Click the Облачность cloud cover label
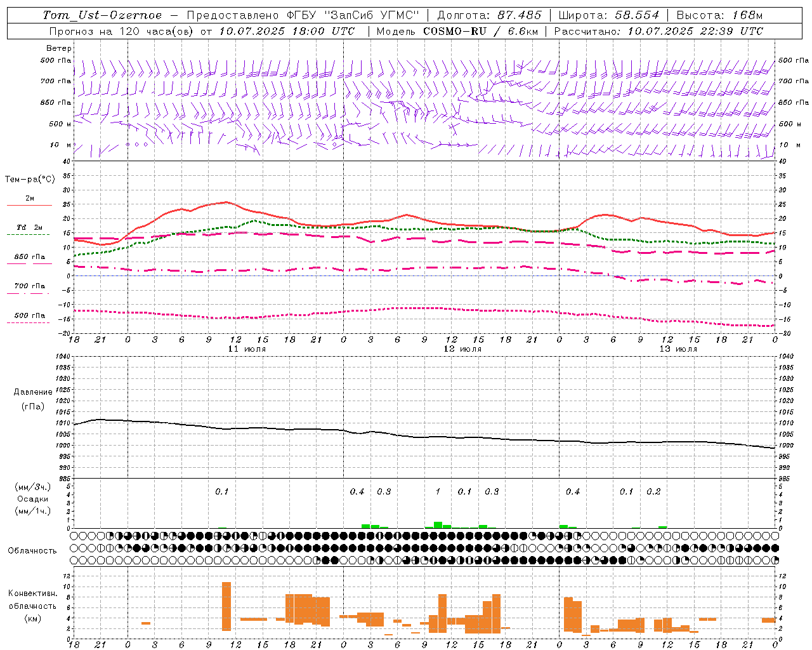Viewport: 812px width, 650px height. 32,550
